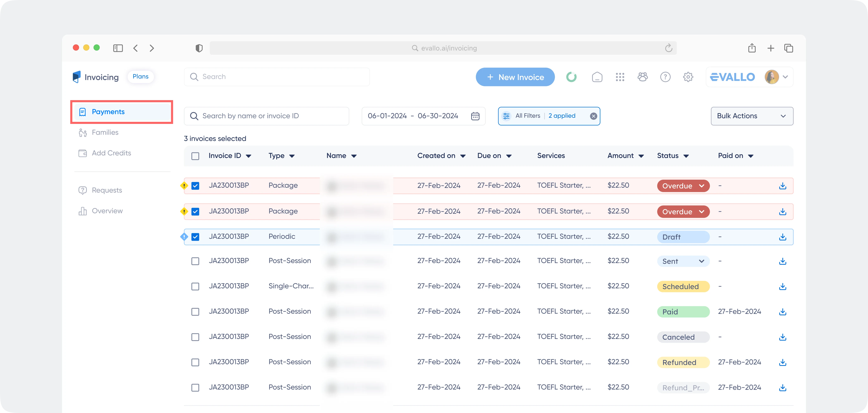Open the settings gear icon
This screenshot has width=868, height=413.
click(688, 77)
